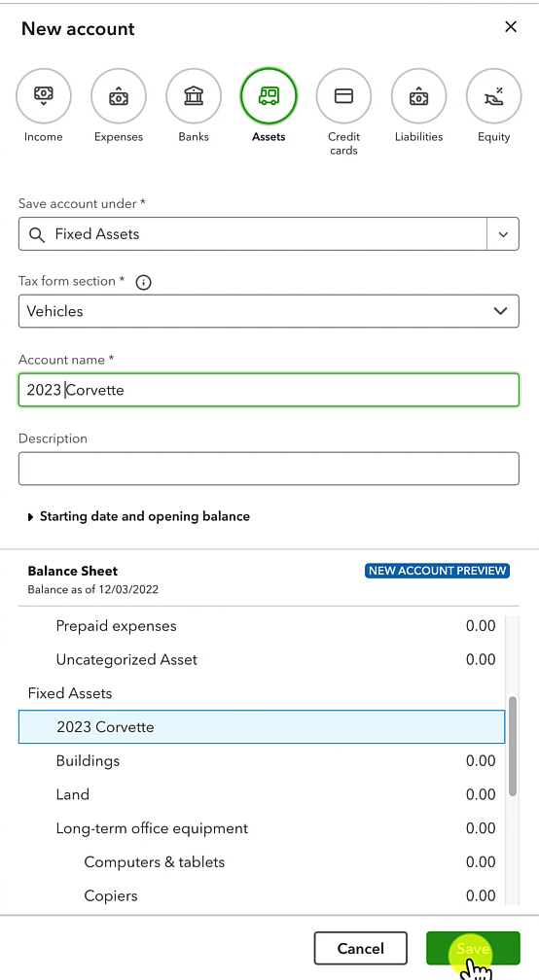Select the Liabilities account type icon

[x=419, y=95]
